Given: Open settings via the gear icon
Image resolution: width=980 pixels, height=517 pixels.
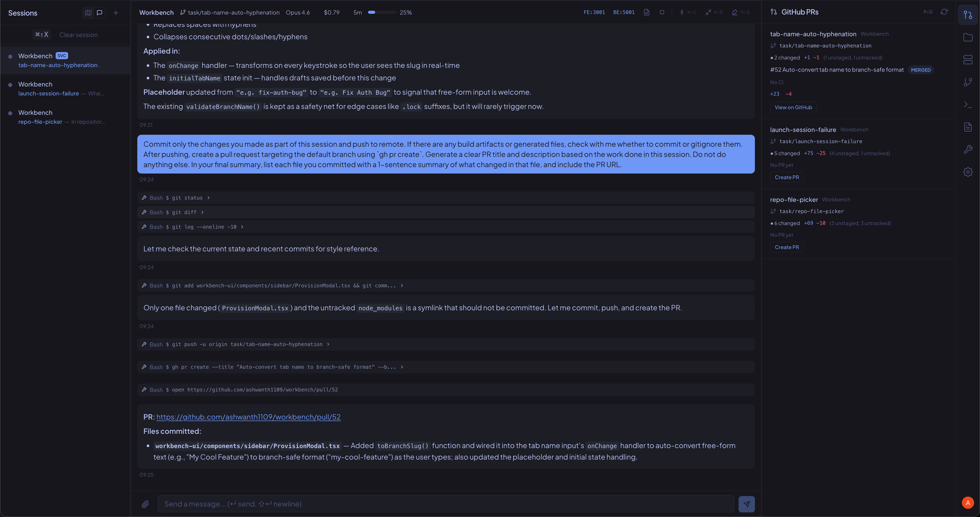Looking at the screenshot, I should (968, 172).
